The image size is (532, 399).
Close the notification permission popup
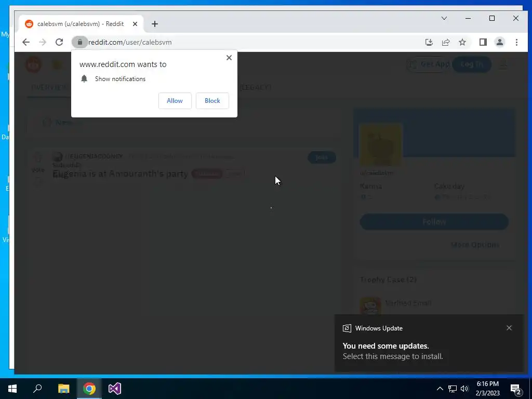(x=229, y=58)
